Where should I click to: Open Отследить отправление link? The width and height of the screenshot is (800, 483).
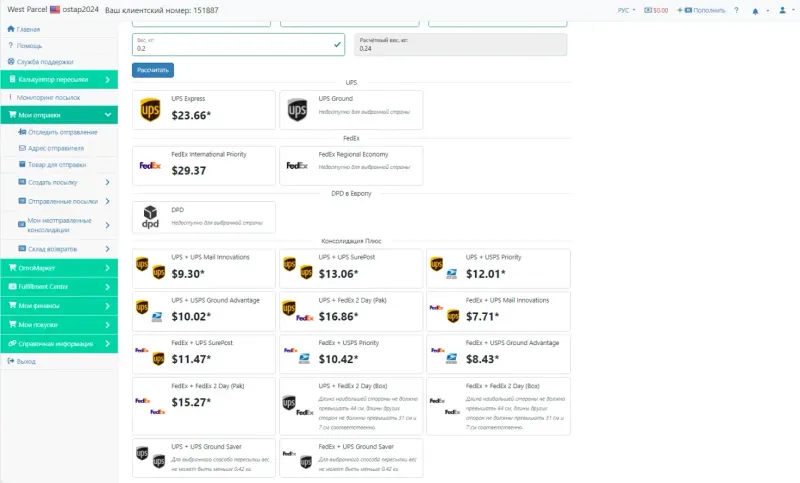pos(62,132)
